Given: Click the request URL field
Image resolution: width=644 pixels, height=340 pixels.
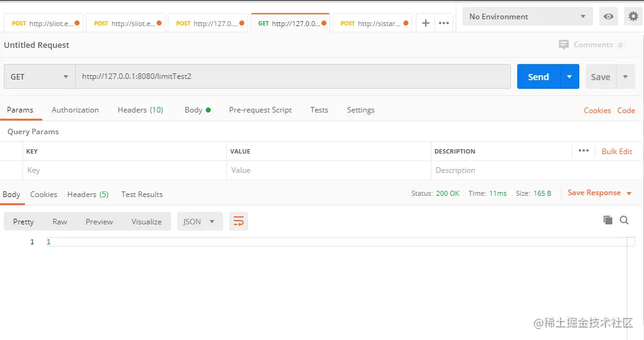Looking at the screenshot, I should [x=293, y=76].
